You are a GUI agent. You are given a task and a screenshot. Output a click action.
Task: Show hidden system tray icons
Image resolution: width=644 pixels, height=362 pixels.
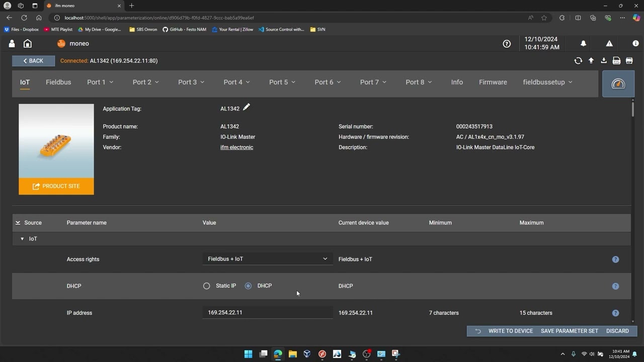[562, 354]
